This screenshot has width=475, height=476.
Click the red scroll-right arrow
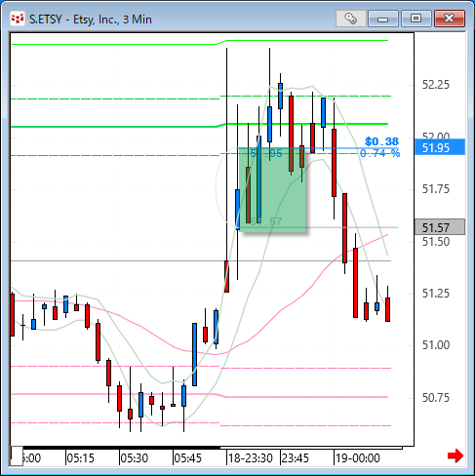(x=455, y=456)
